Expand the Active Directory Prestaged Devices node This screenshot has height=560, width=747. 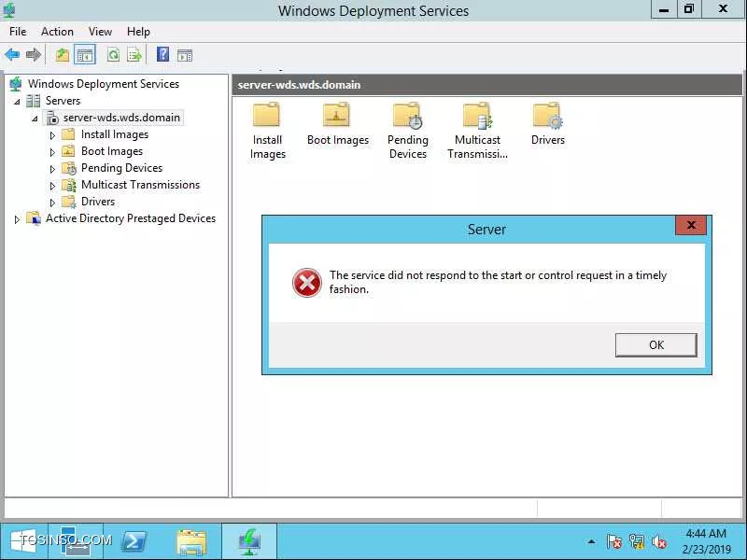click(17, 219)
